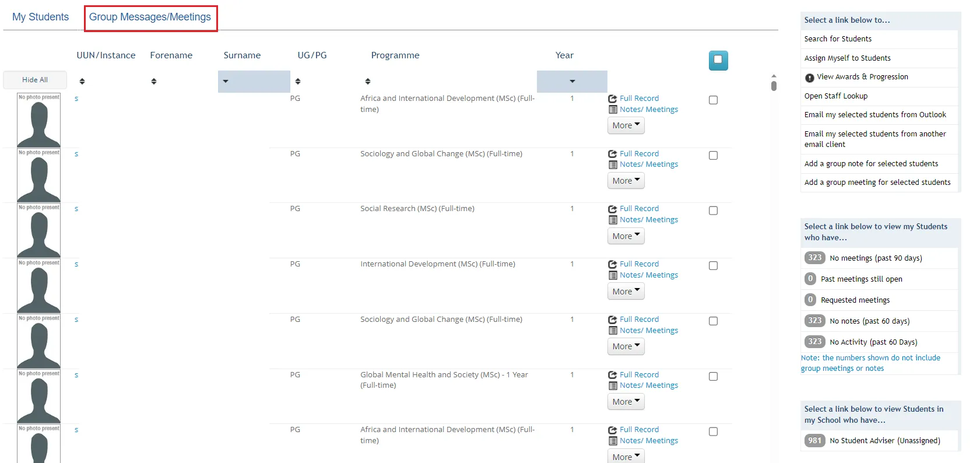
Task: Expand More for the Global Mental Health and Society row
Action: [x=626, y=402]
